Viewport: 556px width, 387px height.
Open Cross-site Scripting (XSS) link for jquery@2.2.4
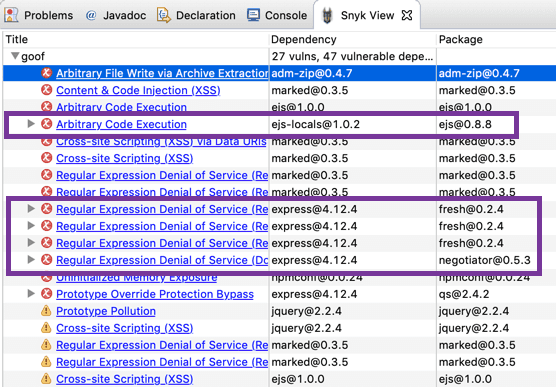[x=124, y=328]
